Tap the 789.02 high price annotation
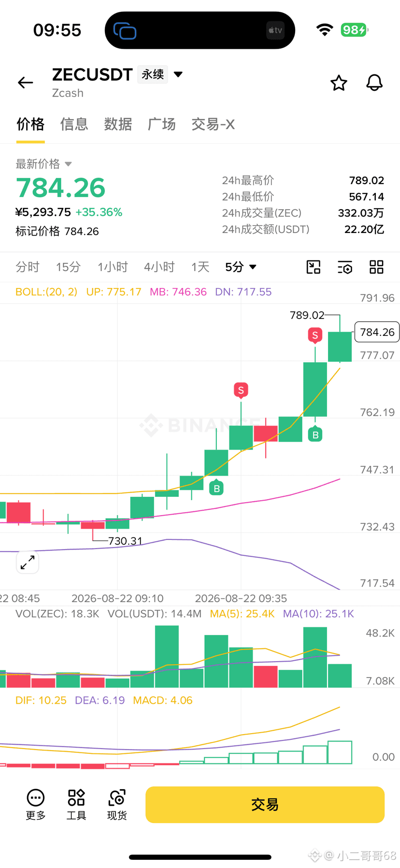The image size is (400, 868). (307, 315)
